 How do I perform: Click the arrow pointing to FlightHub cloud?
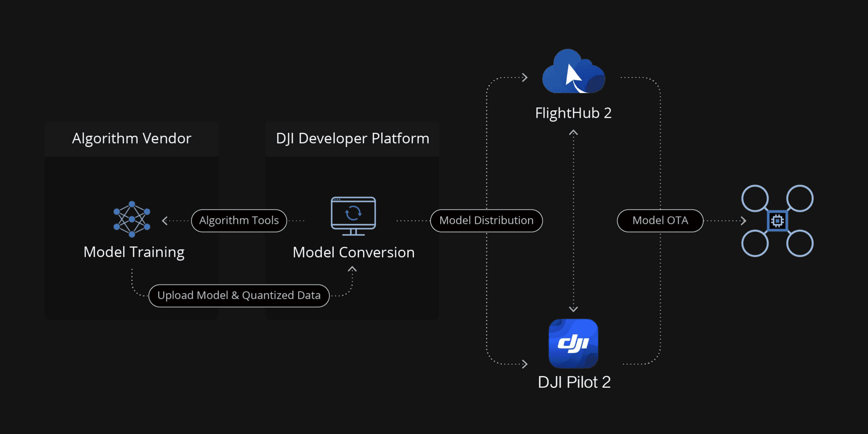tap(525, 77)
